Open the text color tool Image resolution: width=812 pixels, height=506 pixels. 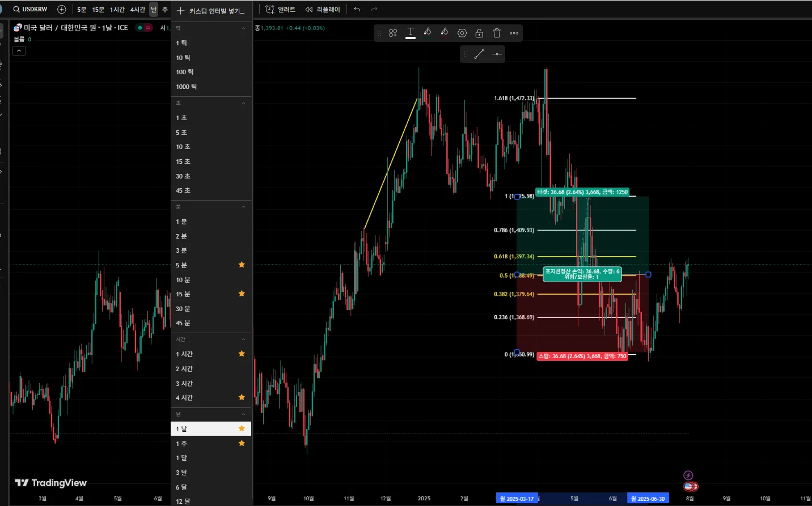[411, 33]
